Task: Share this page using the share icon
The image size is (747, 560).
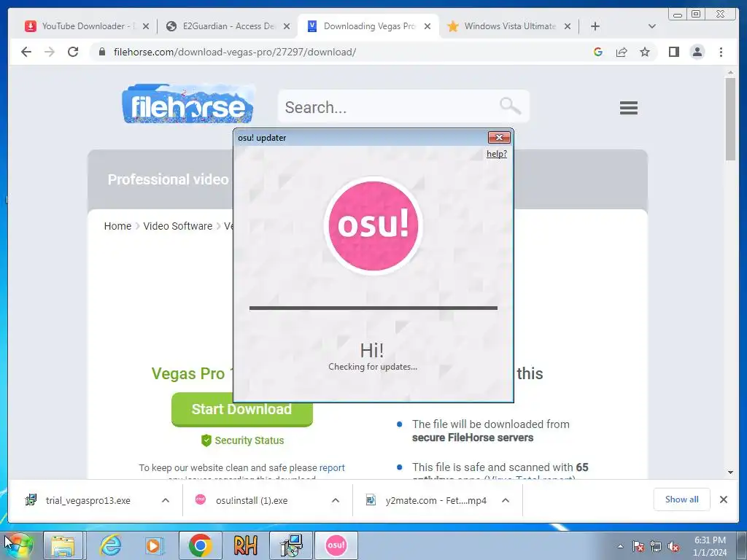Action: [622, 52]
